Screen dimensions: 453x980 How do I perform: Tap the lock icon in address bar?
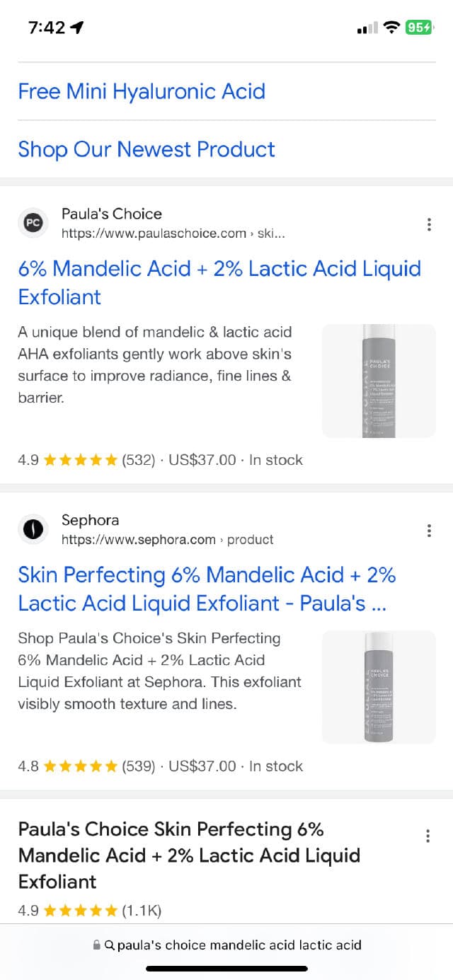tap(97, 945)
